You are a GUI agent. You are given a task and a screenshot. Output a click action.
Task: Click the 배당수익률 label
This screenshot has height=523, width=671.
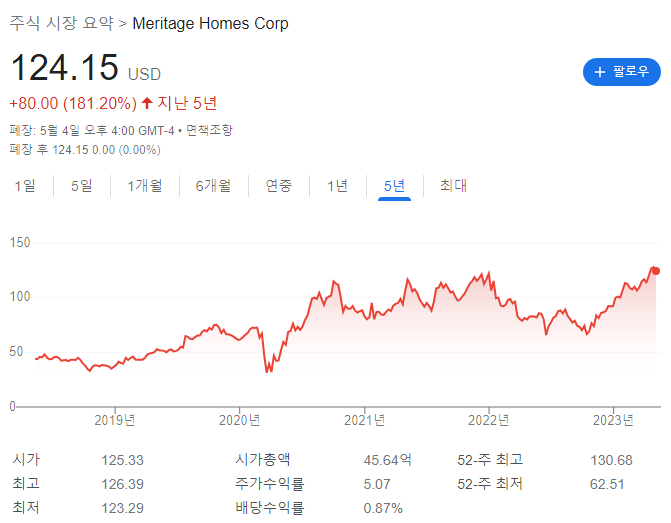point(270,508)
